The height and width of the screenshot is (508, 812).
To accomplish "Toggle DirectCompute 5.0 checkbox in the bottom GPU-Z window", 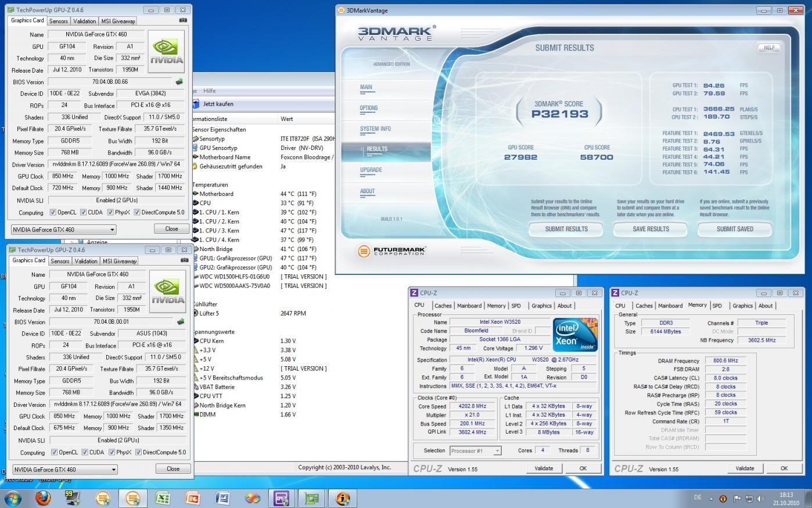I will coord(138,452).
